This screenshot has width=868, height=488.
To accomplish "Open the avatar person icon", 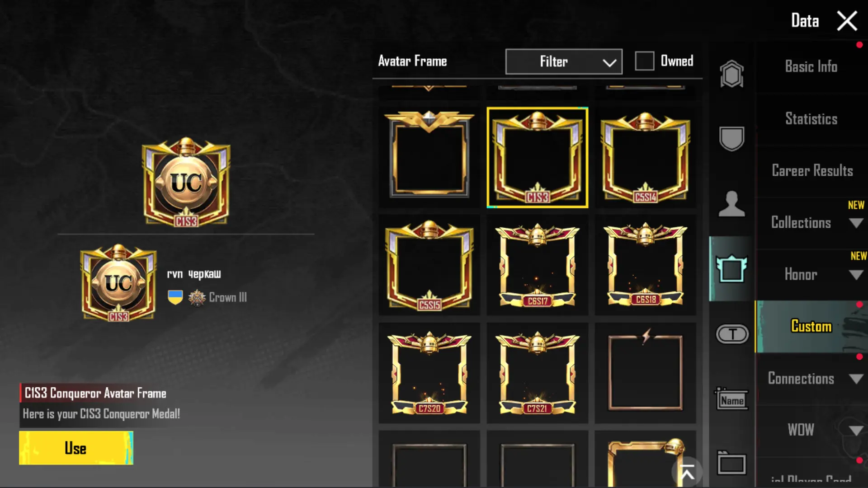I will (731, 203).
